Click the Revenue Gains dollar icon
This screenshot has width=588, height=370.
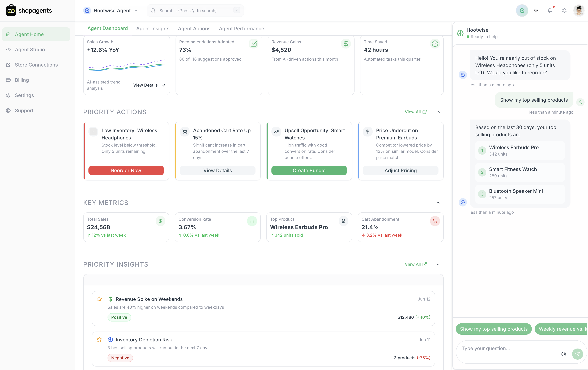pos(346,44)
